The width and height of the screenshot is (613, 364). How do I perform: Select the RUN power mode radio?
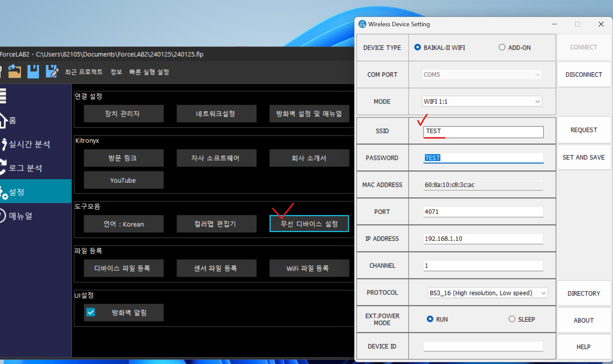(430, 319)
